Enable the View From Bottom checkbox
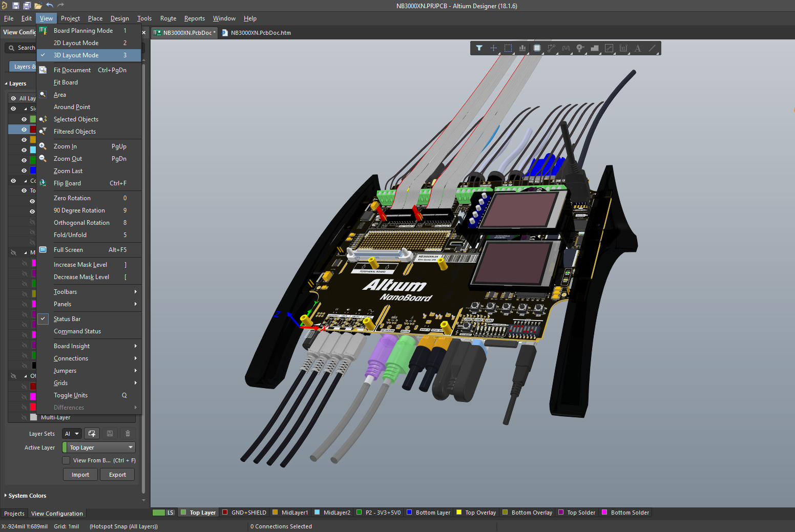Screen dimensions: 795x532 pos(66,460)
